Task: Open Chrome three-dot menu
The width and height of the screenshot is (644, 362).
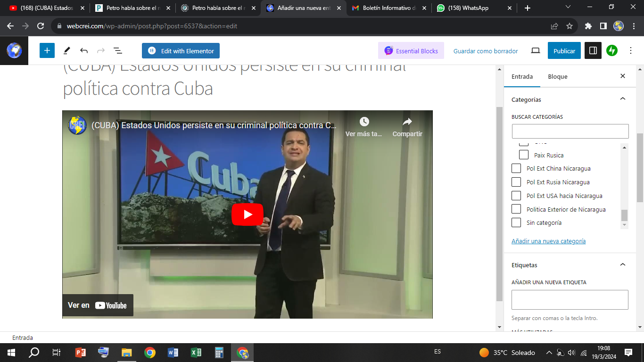Action: (x=634, y=26)
